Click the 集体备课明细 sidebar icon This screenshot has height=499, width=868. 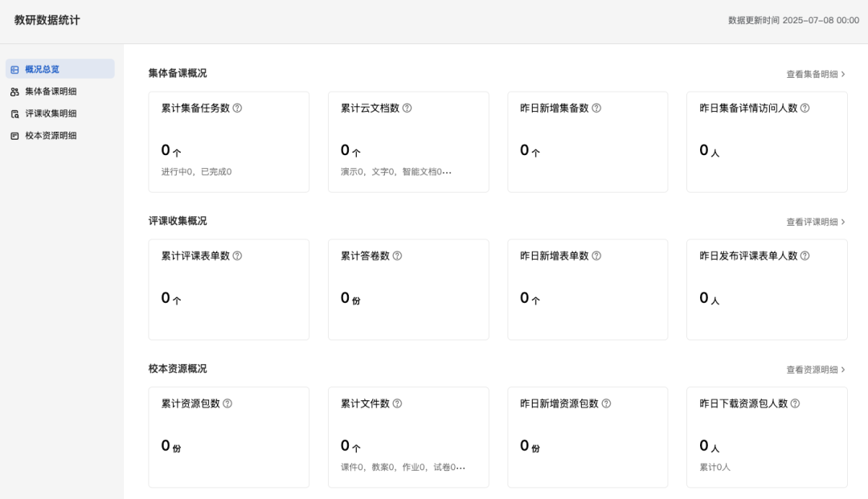(x=14, y=91)
